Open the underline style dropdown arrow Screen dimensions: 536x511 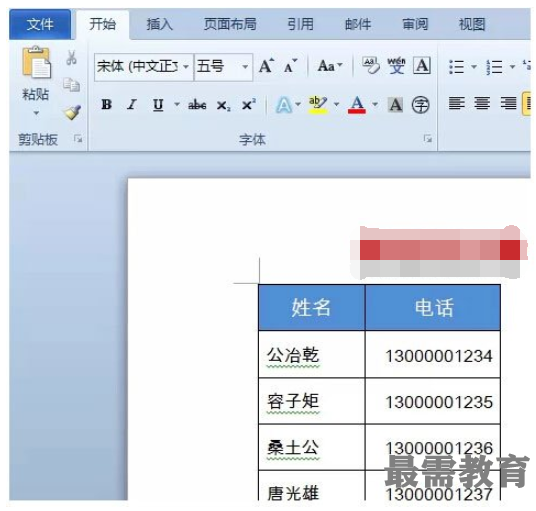pos(177,104)
